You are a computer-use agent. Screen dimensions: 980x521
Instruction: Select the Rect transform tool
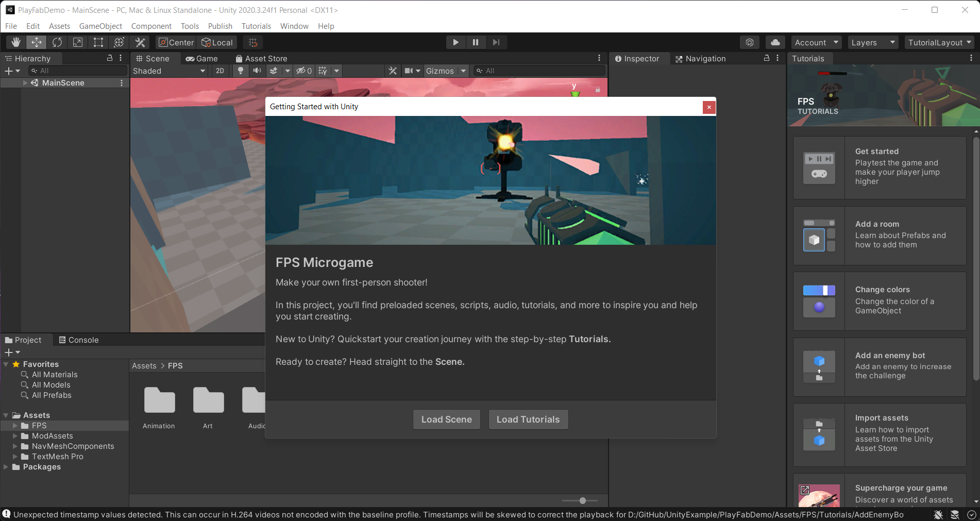coord(98,42)
